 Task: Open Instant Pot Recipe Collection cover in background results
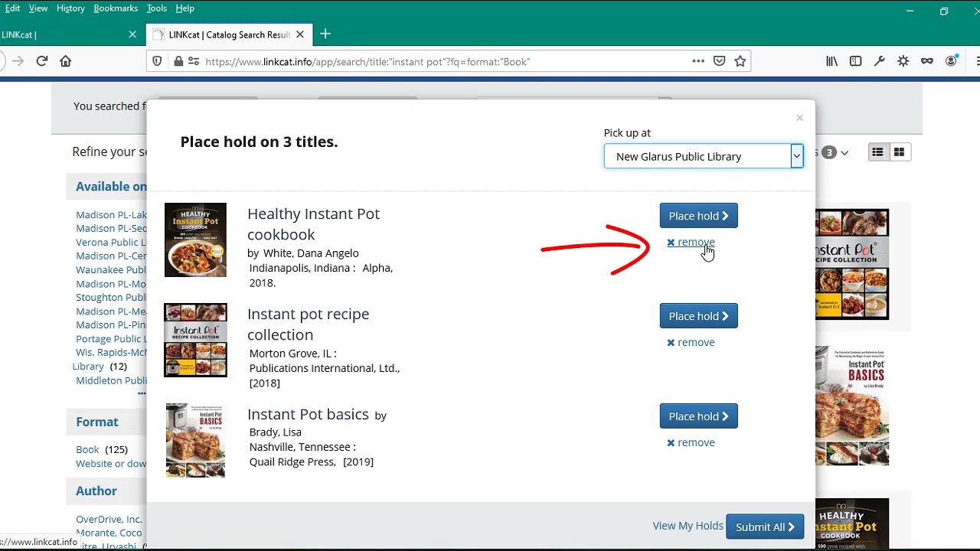click(852, 264)
